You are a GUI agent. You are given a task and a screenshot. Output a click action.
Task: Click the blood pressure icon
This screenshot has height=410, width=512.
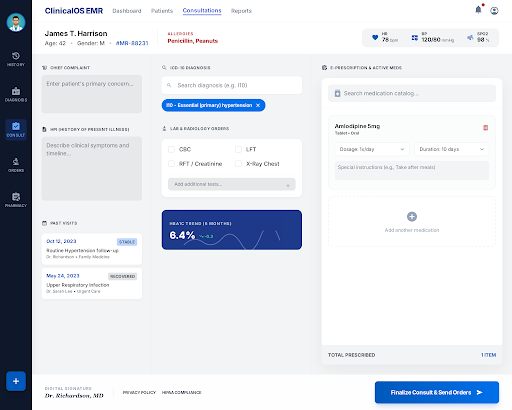point(414,38)
